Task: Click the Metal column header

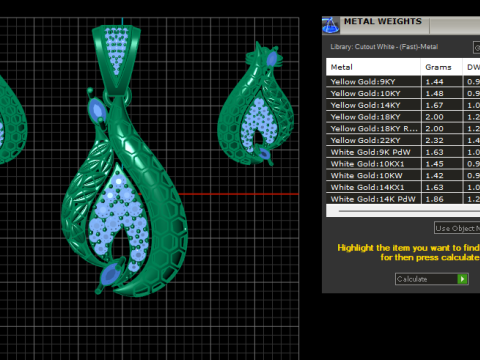Action: 373,67
